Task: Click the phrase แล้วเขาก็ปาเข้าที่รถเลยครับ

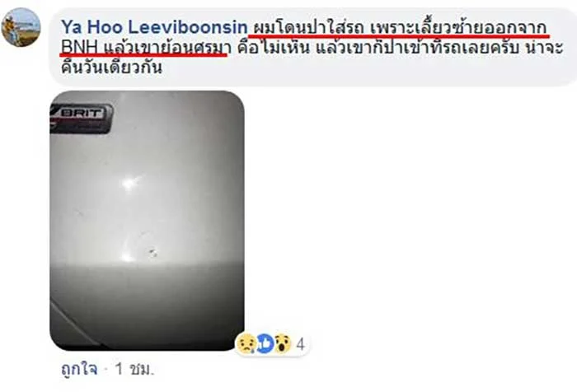Action: click(x=417, y=48)
